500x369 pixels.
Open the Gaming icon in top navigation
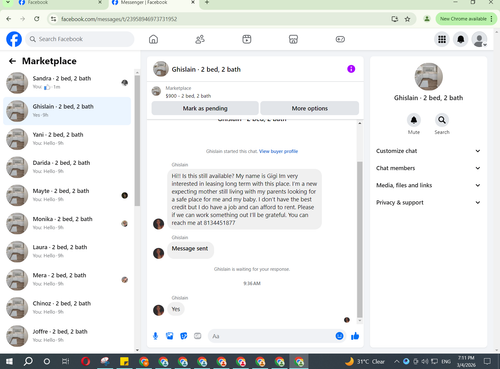click(x=340, y=39)
